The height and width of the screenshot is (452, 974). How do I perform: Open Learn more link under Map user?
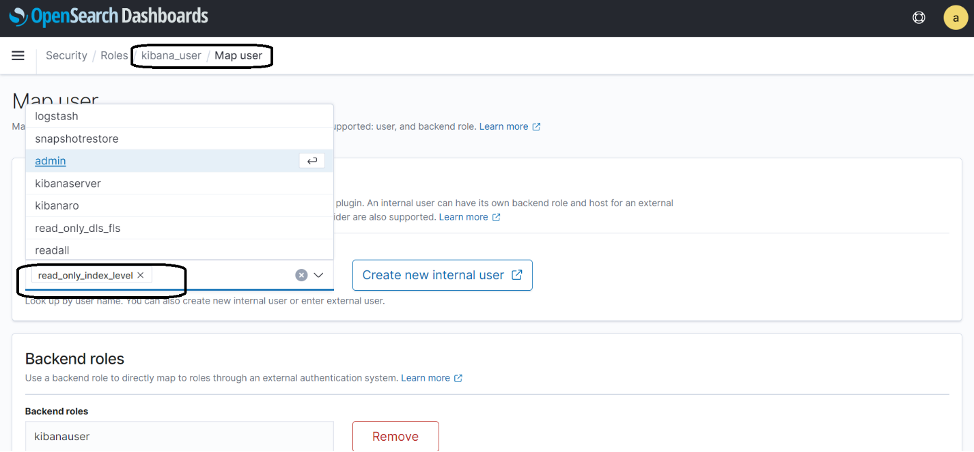pos(509,126)
